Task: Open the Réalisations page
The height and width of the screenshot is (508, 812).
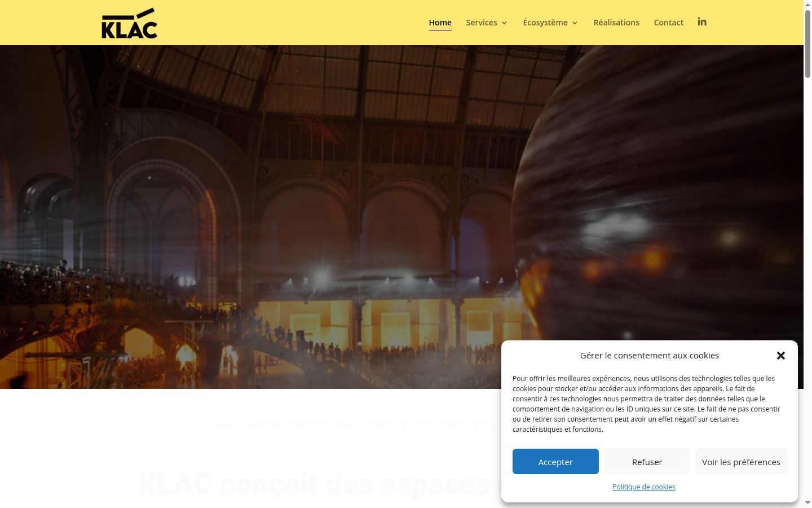Action: tap(616, 23)
